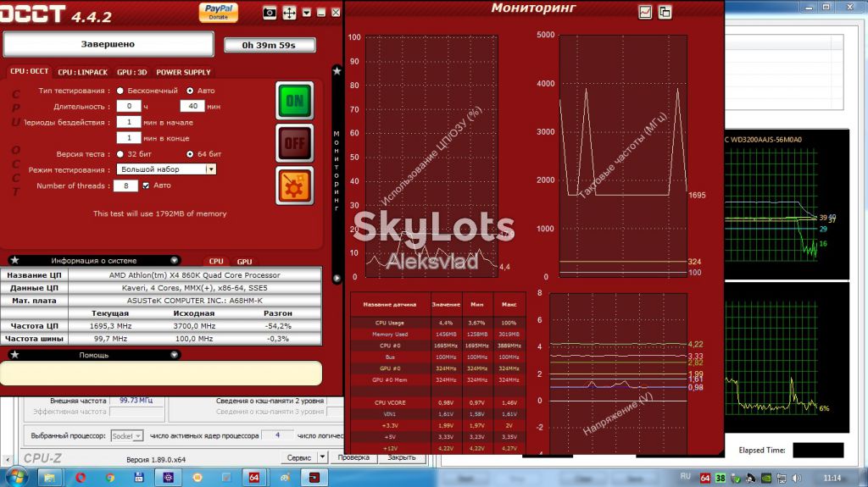
Task: Click the Number of threads field
Action: [125, 186]
